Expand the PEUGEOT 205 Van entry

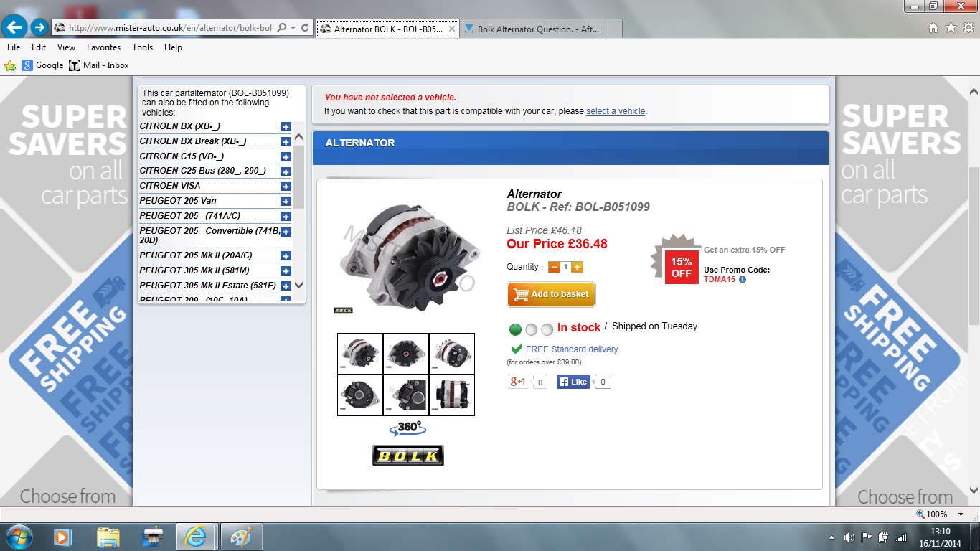(x=286, y=202)
